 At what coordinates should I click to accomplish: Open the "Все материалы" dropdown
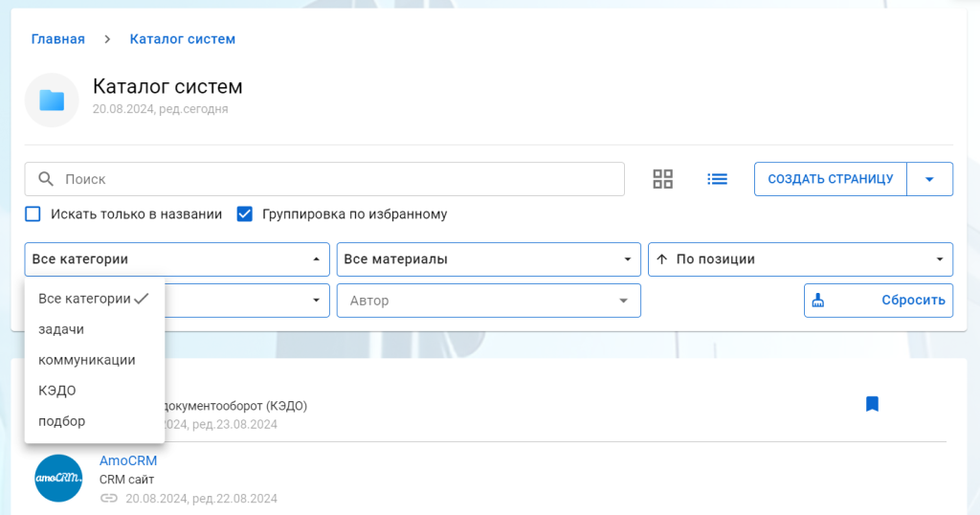click(x=488, y=259)
